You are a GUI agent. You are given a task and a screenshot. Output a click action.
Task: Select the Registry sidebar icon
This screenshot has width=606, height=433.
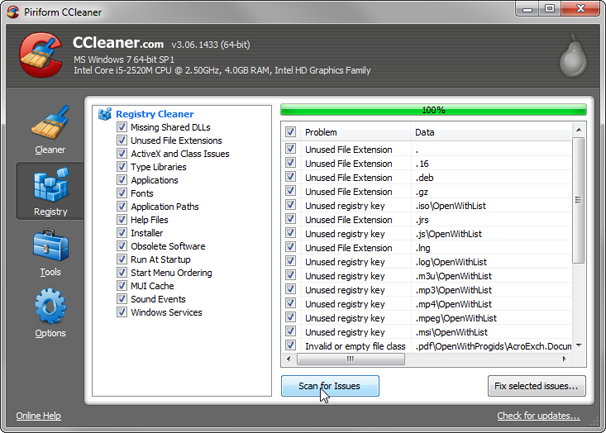pyautogui.click(x=50, y=185)
